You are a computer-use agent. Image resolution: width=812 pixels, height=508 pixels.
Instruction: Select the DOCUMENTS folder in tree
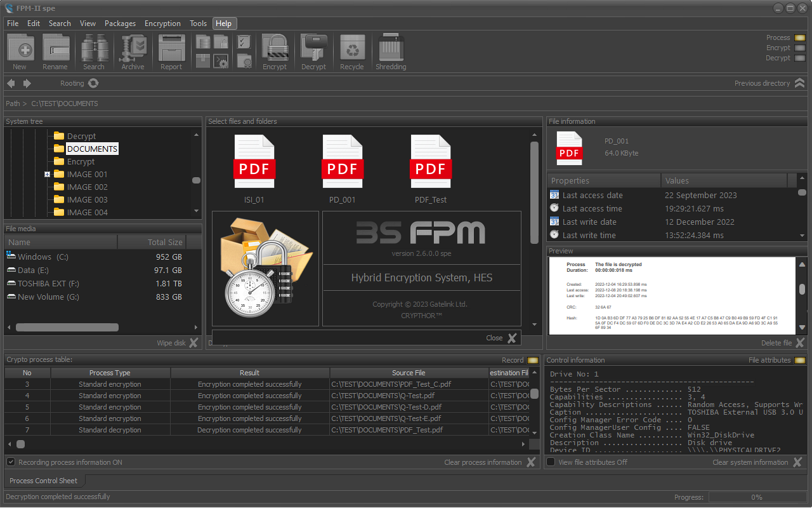click(92, 149)
